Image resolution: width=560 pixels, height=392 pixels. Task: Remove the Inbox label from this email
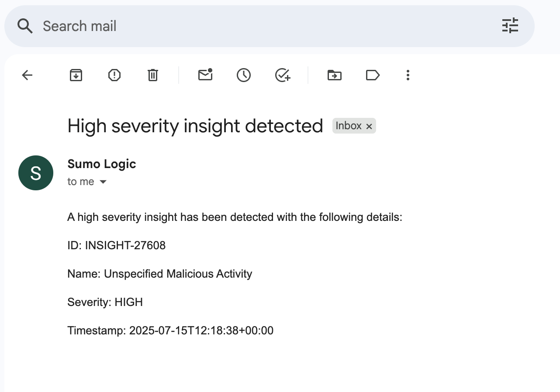(369, 126)
